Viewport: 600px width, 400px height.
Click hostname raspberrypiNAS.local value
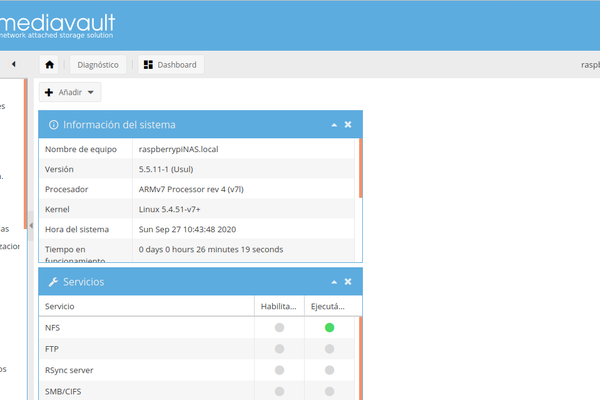[178, 149]
